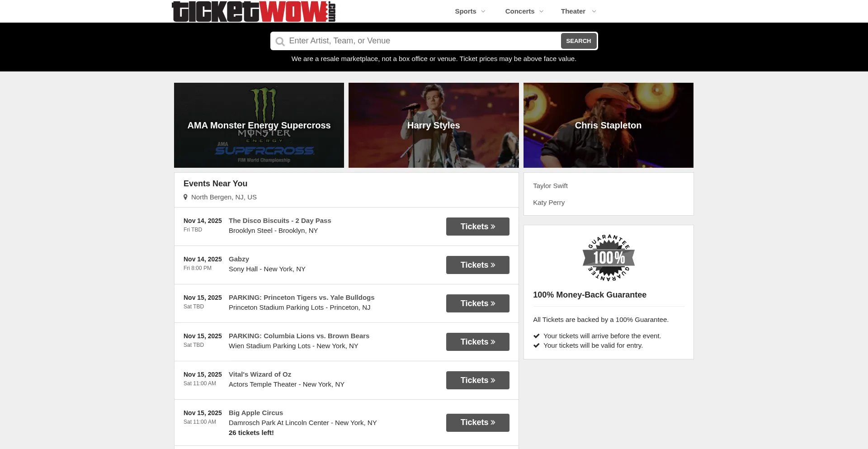This screenshot has height=449, width=868.
Task: Expand the Theater dropdown chevron
Action: click(x=594, y=11)
